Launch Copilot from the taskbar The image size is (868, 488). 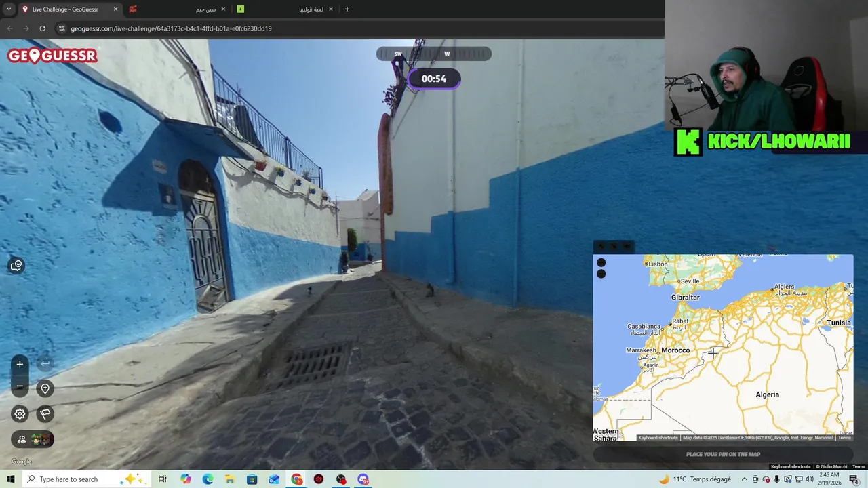186,479
